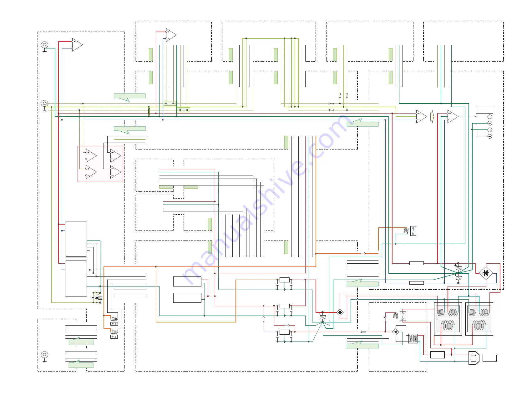Click the bold fuse box wired to the AC inlet
The image size is (532, 395).
437,355
